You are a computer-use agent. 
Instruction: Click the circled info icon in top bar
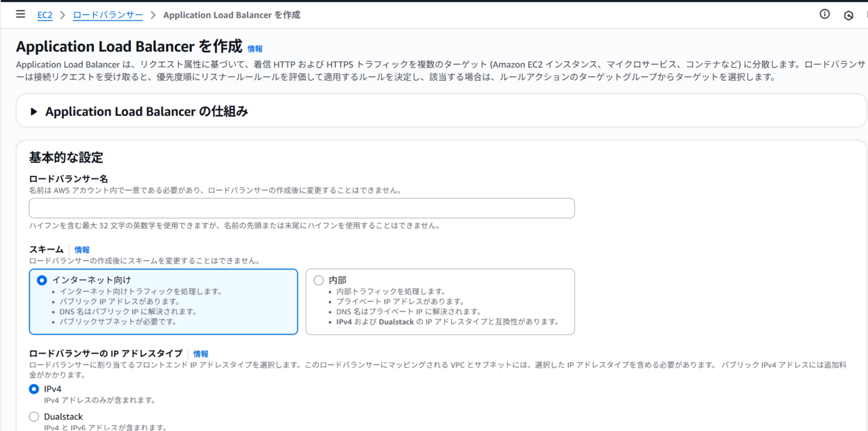point(825,14)
